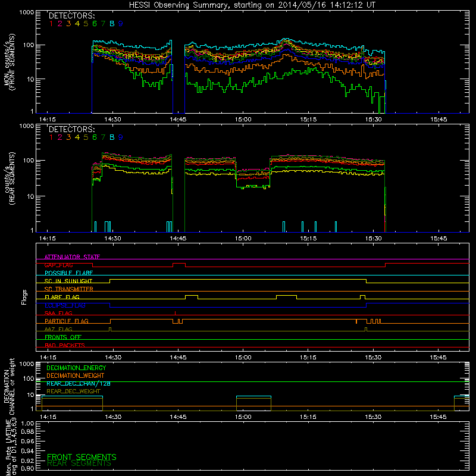Image resolution: width=476 pixels, height=476 pixels.
Task: Select green detector 6 in the rear segments legend
Action: (x=95, y=137)
